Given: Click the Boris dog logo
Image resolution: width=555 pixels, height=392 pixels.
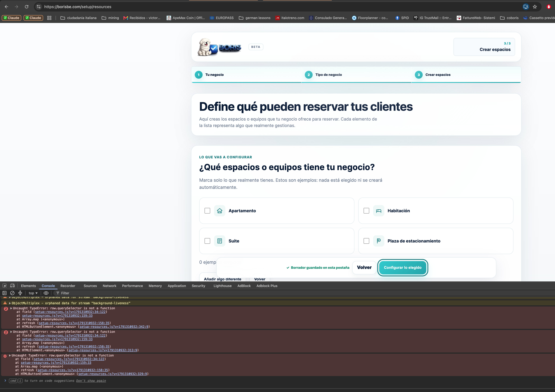Looking at the screenshot, I should tap(220, 47).
